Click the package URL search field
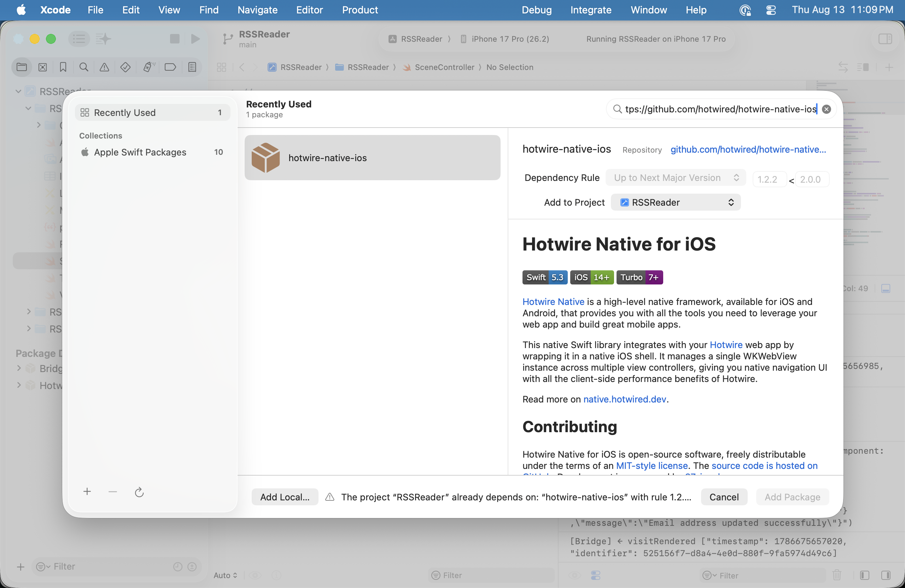The image size is (905, 588). coord(721,110)
